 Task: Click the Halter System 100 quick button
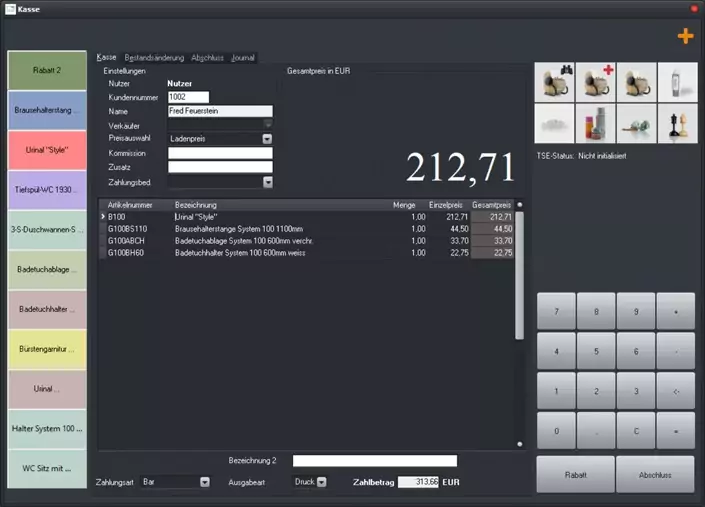click(x=47, y=429)
